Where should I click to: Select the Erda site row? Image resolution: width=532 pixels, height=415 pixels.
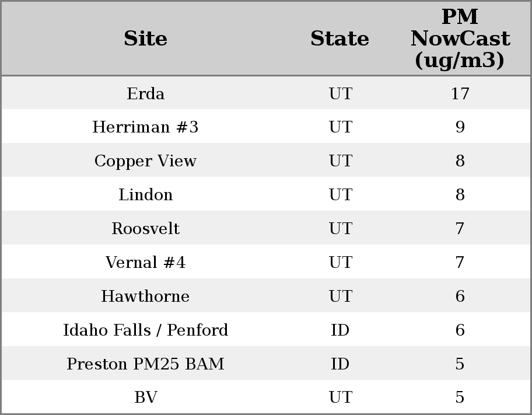(145, 94)
